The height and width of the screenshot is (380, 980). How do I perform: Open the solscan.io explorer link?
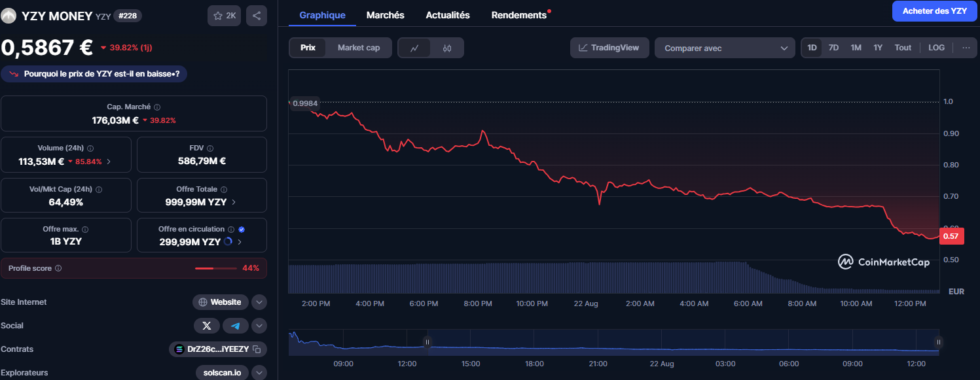pyautogui.click(x=223, y=373)
